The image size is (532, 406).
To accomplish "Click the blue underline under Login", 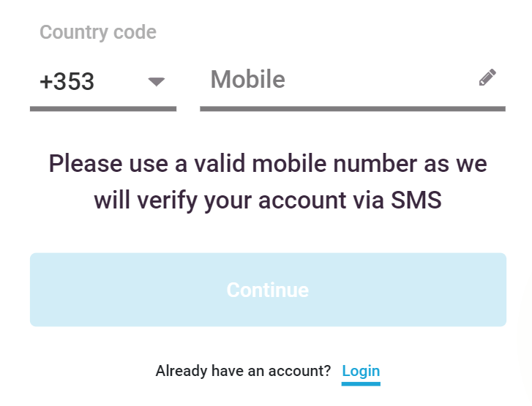I will point(361,384).
